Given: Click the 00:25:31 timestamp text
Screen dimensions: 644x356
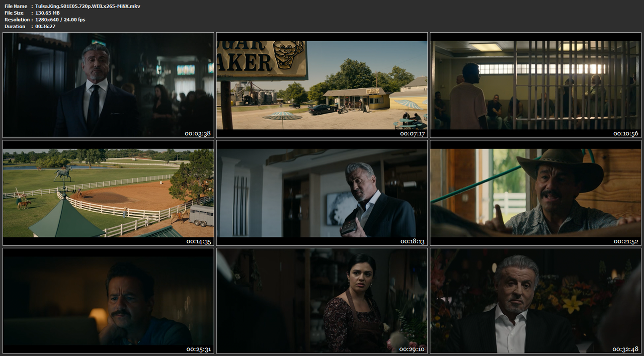Looking at the screenshot, I should pyautogui.click(x=198, y=349).
